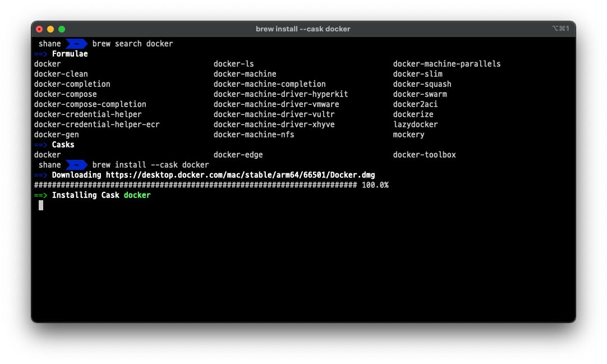Viewport: 607px width, 364px height.
Task: Select 'docker-credential-helper-ecr' formula name
Action: 97,124
